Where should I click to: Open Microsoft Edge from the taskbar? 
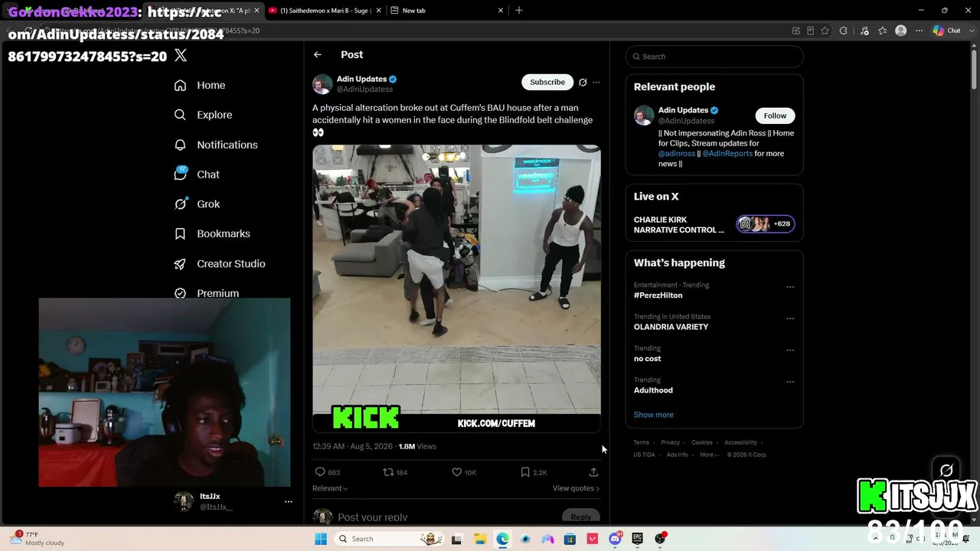pyautogui.click(x=502, y=539)
